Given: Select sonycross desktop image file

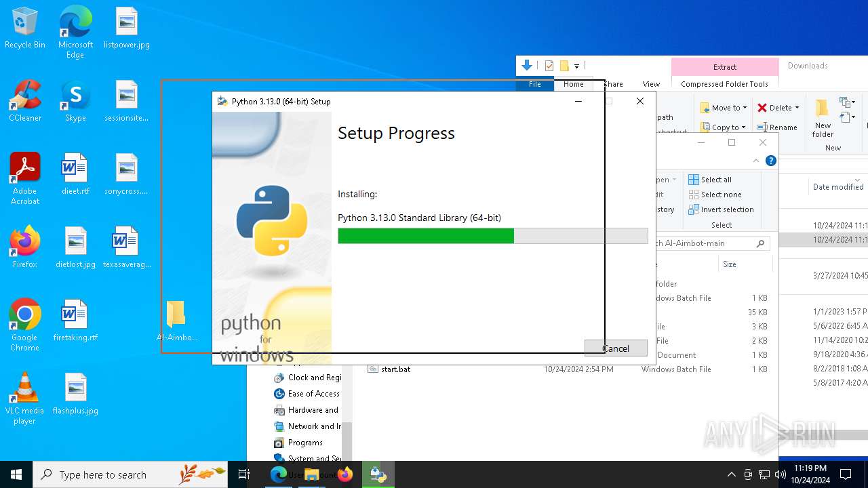Looking at the screenshot, I should click(127, 175).
